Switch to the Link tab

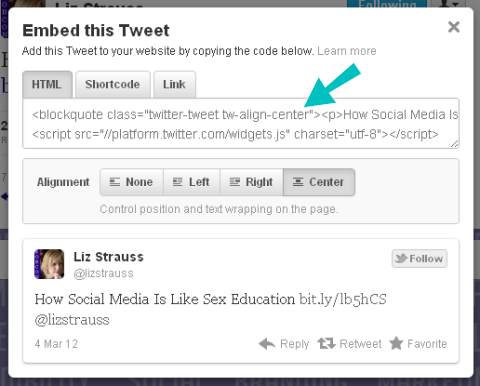(x=174, y=84)
